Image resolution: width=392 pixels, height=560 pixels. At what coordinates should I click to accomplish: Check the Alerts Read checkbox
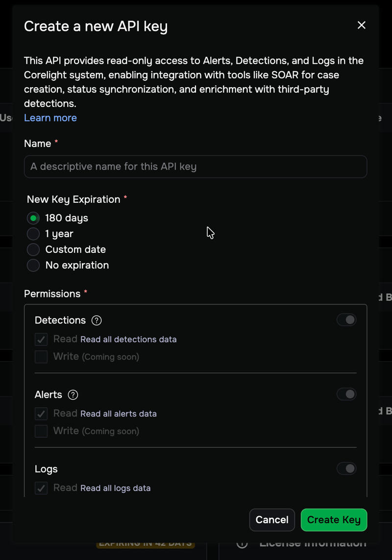tap(41, 414)
